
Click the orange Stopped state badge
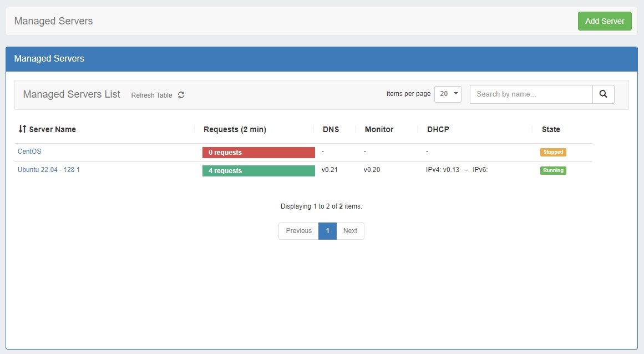click(x=553, y=152)
